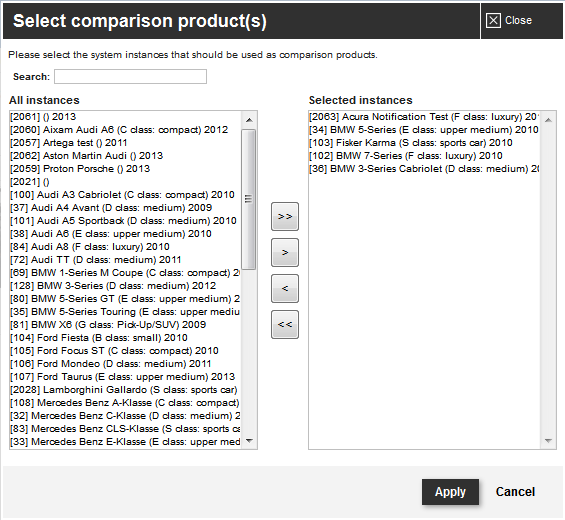
Task: Select '[128] BMW 3-Series' 2012 row
Action: [125, 285]
